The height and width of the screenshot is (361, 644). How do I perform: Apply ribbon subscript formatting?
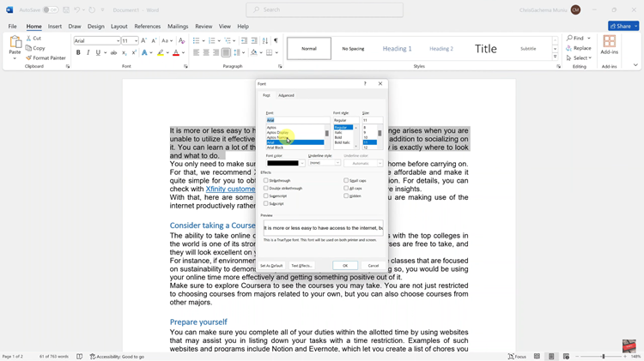pos(124,52)
